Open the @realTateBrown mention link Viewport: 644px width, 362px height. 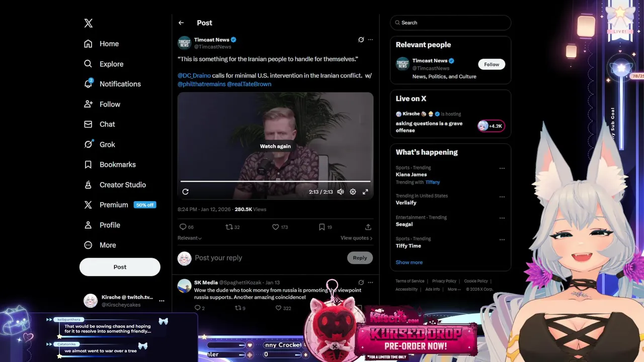[249, 84]
